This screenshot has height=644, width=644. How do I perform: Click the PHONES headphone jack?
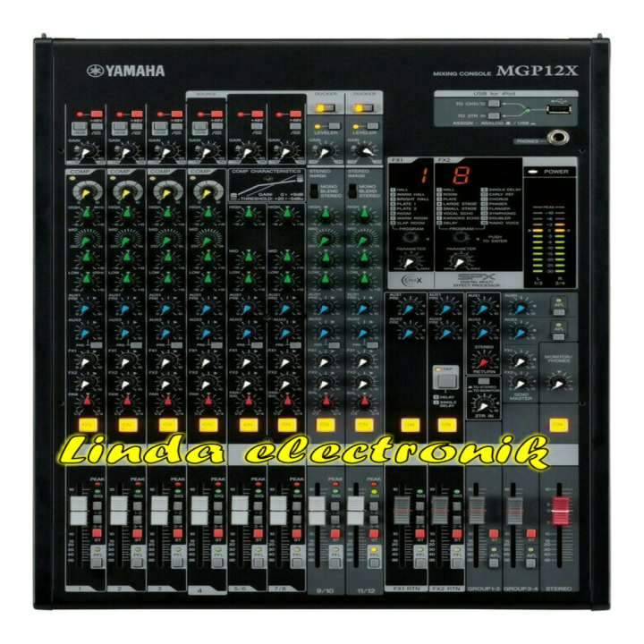(558, 137)
